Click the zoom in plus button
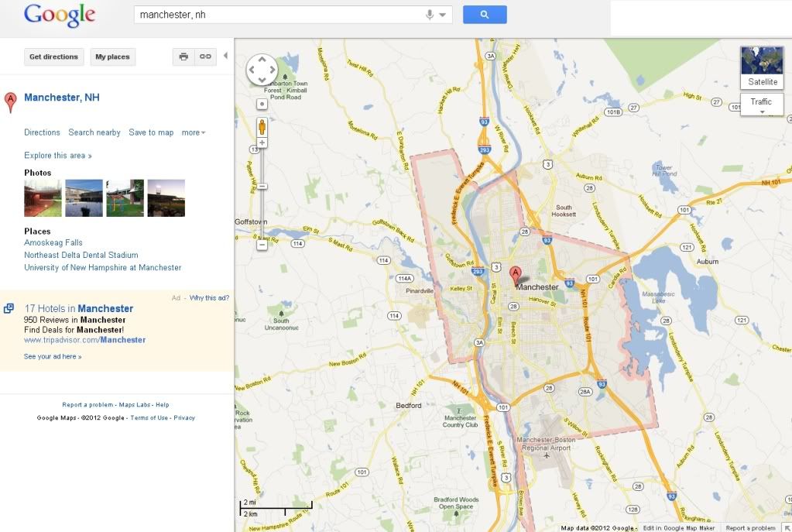This screenshot has height=532, width=792. [262, 143]
